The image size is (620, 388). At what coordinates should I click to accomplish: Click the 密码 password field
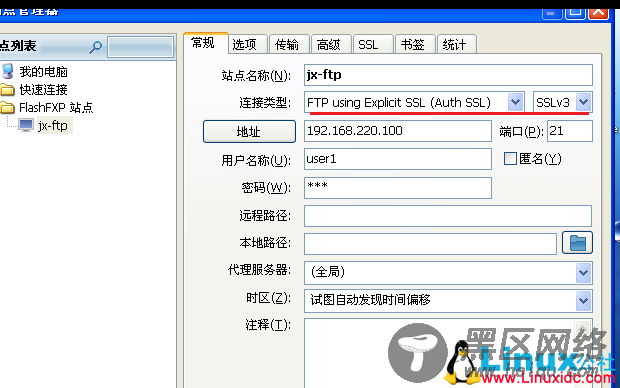click(398, 187)
